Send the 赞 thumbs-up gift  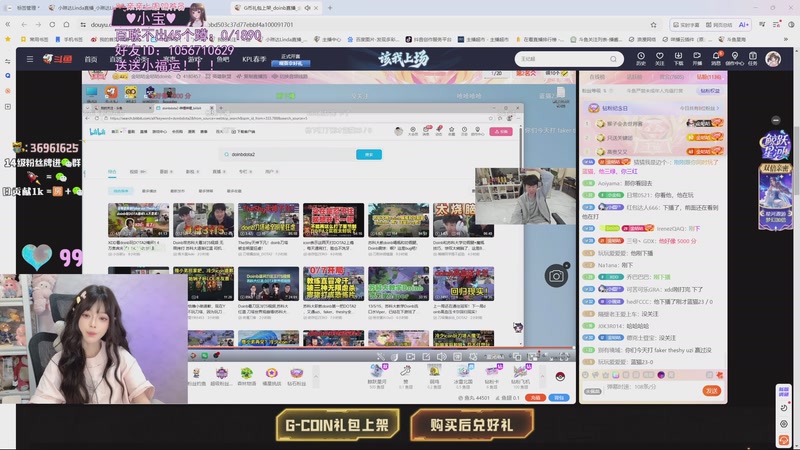coord(406,377)
